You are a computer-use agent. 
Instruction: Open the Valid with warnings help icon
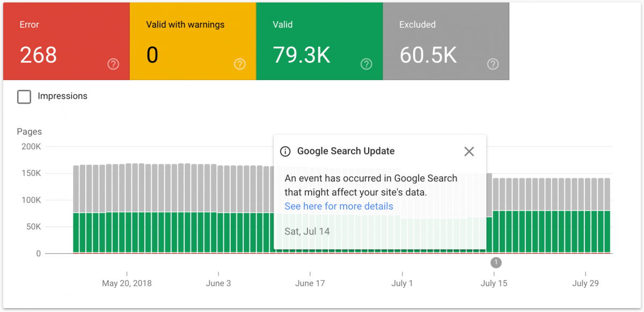point(239,64)
